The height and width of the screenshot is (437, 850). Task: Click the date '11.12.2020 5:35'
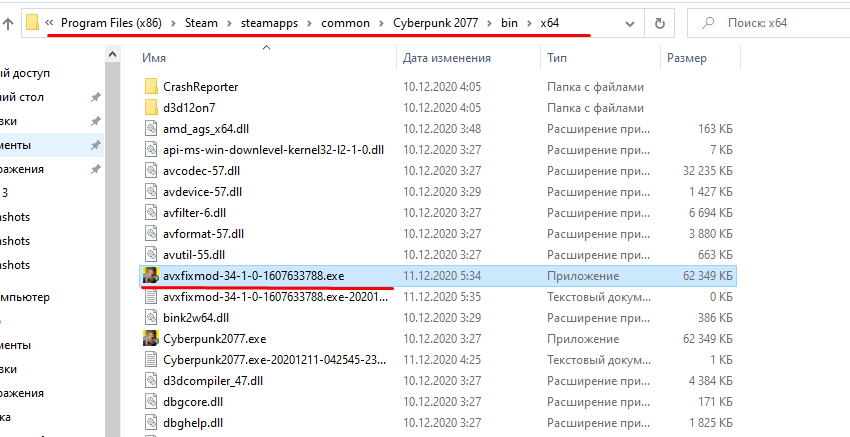[442, 297]
